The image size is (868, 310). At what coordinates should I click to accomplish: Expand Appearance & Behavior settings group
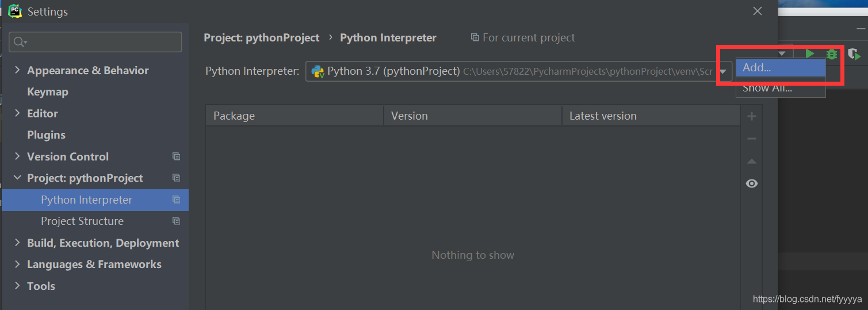point(17,70)
